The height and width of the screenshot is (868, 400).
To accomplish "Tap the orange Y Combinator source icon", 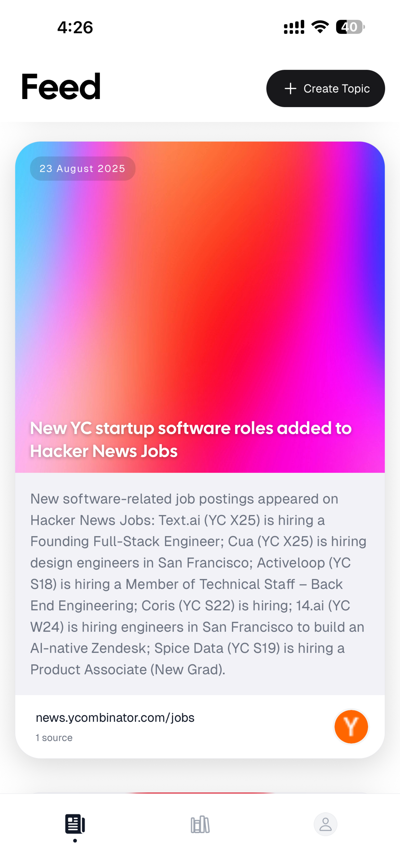I will coord(351,726).
